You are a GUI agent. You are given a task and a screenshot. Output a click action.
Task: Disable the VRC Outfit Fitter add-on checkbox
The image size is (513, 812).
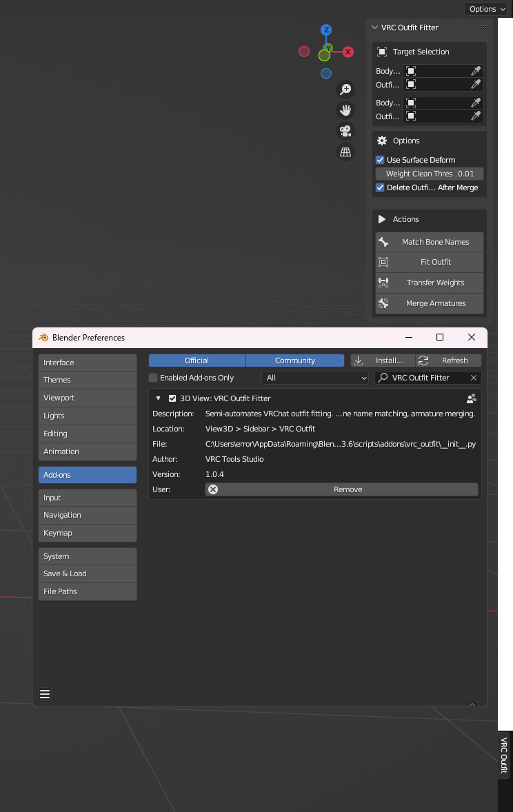tap(172, 398)
